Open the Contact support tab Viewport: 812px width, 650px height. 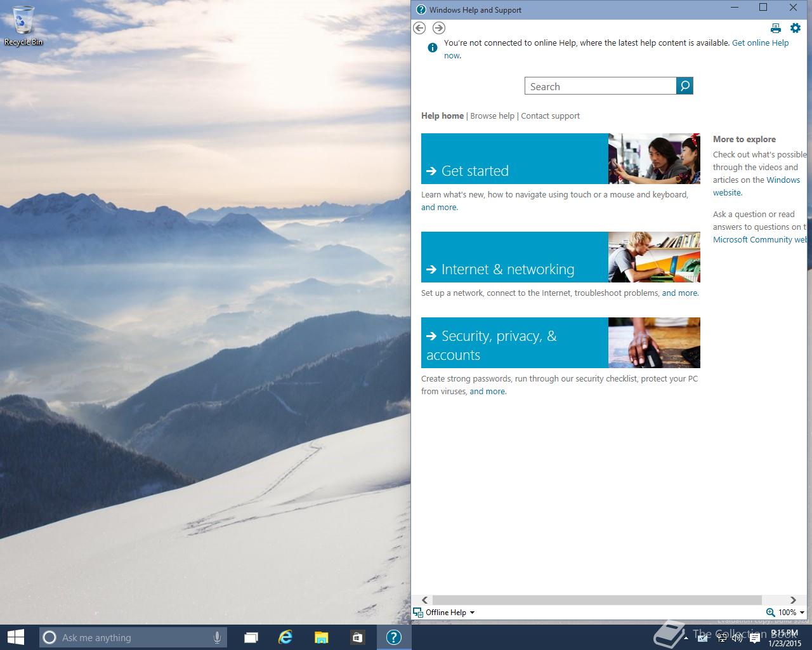[550, 116]
